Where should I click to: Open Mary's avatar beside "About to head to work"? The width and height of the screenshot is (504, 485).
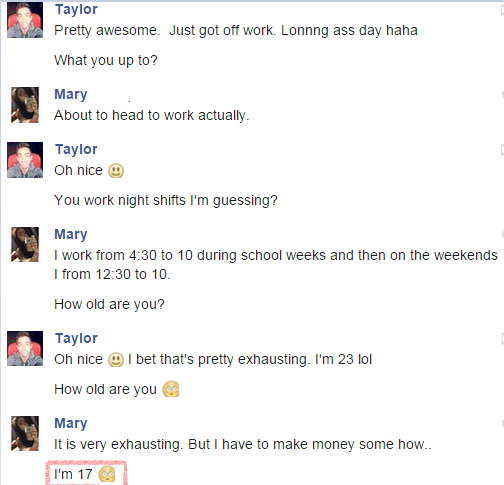tap(25, 105)
